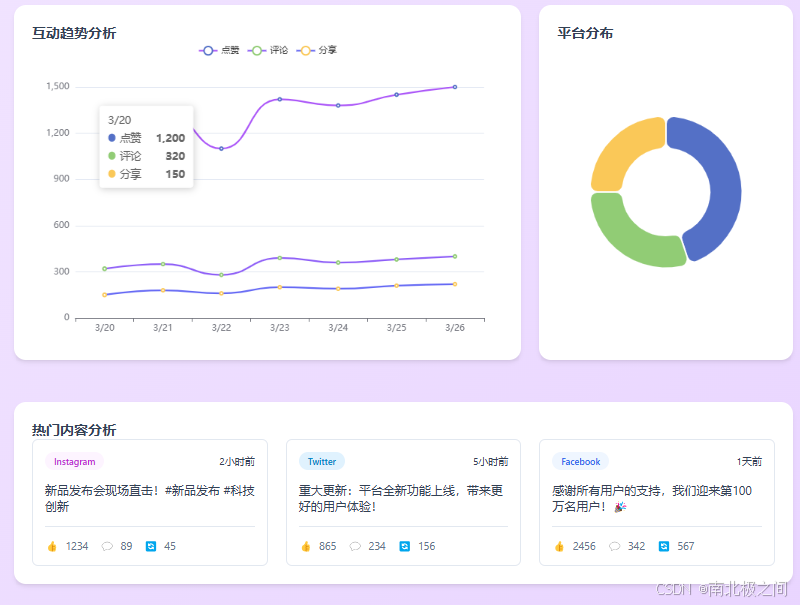Screen dimensions: 800x605
Task: Click the thumbs-up icon on Twitter card
Action: click(x=306, y=546)
